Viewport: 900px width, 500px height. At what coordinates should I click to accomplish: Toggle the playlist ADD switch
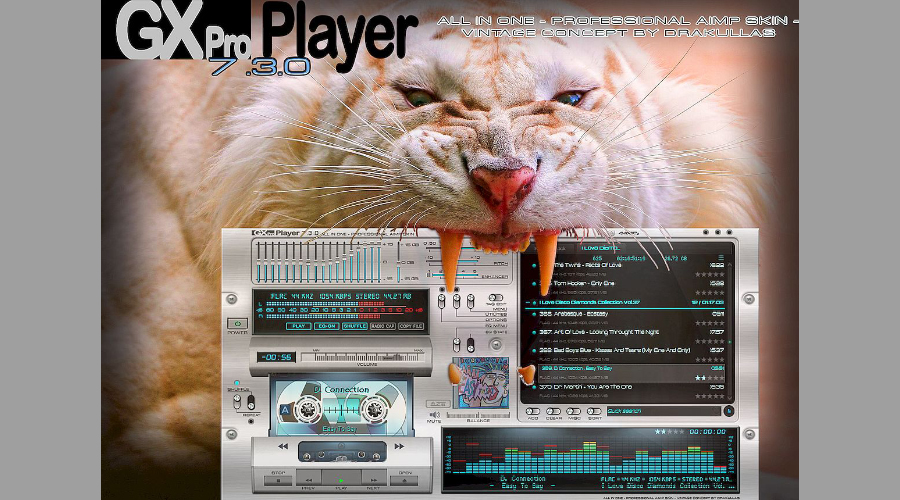(x=533, y=412)
